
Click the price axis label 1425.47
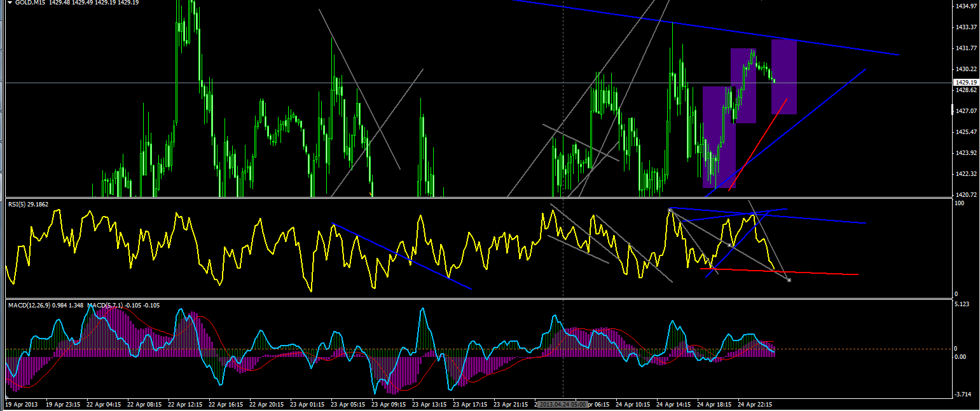coord(966,131)
